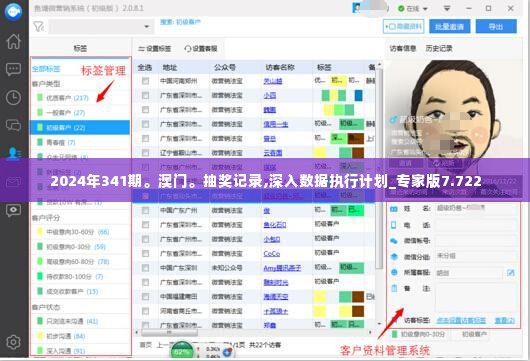The width and height of the screenshot is (530, 361).
Task: Click brown tag swatch in 中国福建莆田 row
Action: [x=358, y=297]
